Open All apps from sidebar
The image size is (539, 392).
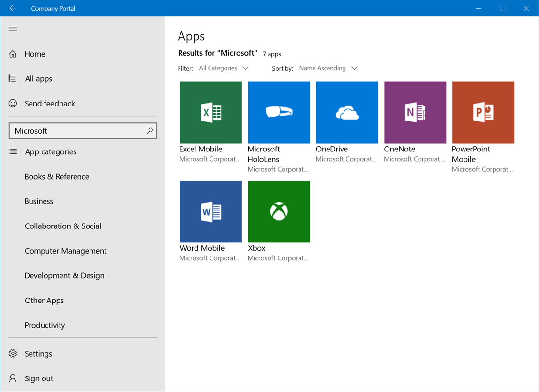coord(38,79)
